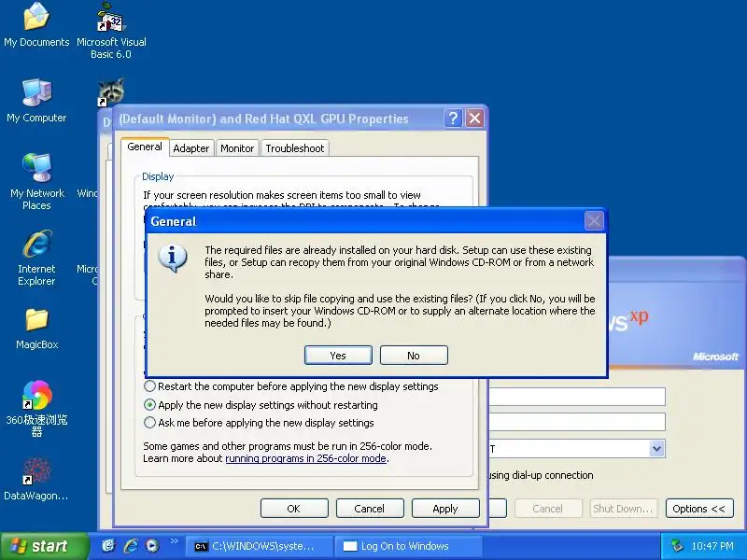Click Yes to use existing files
Screen dimensions: 747x560
click(x=338, y=356)
